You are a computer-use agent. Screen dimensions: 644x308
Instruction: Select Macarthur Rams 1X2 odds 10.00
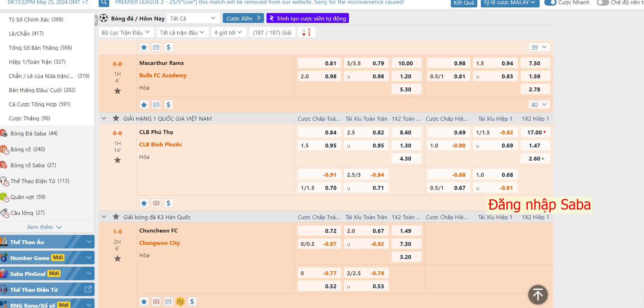[406, 63]
